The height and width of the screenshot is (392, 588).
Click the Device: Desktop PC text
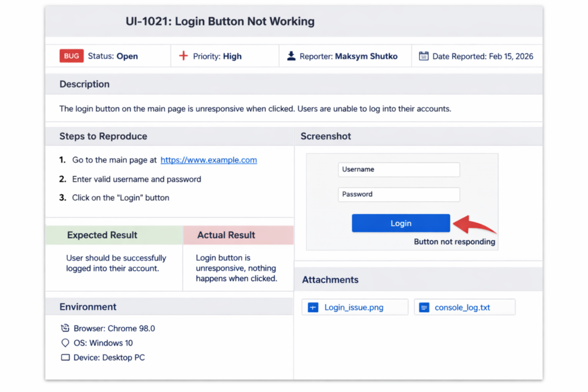(x=109, y=358)
